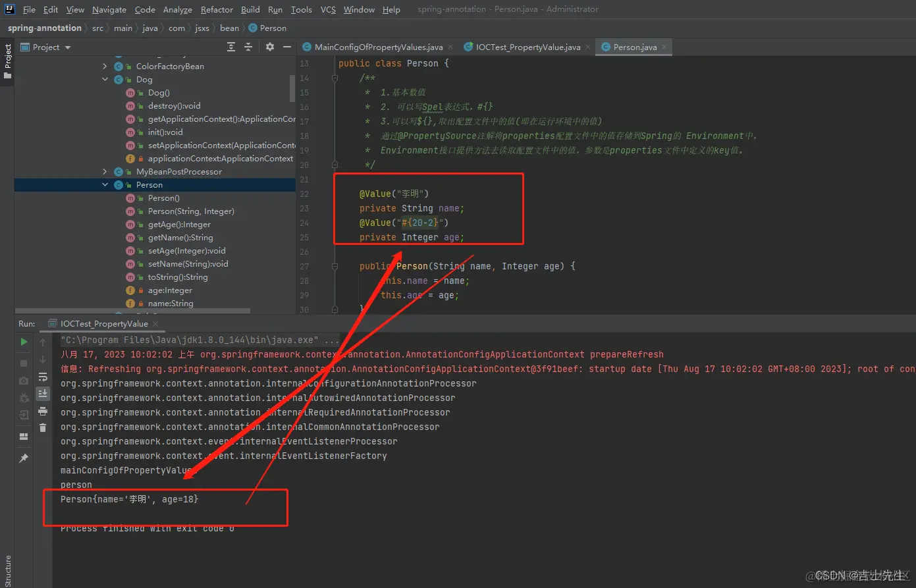
Task: Click class icon beside MyBeanPostProcessor
Action: point(119,172)
